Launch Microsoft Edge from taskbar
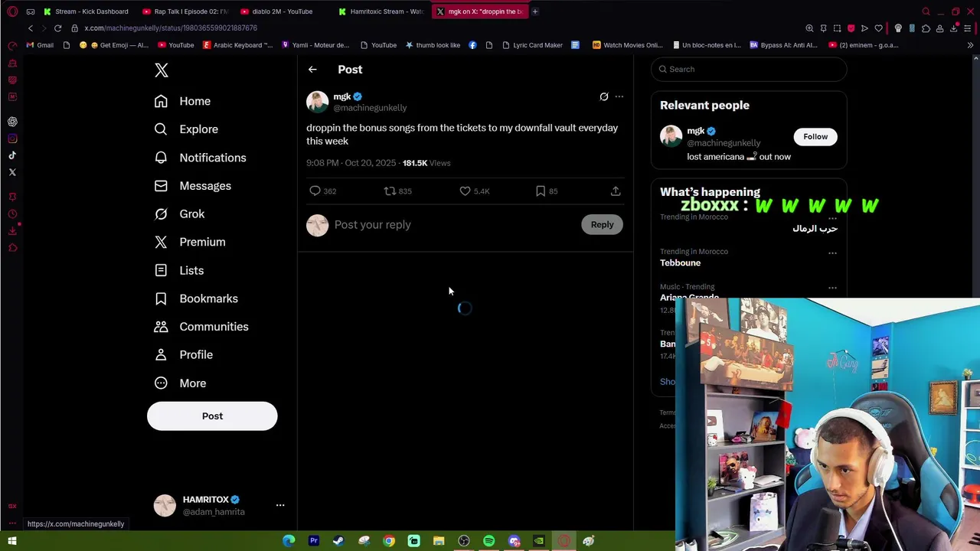This screenshot has height=551, width=980. [x=289, y=541]
